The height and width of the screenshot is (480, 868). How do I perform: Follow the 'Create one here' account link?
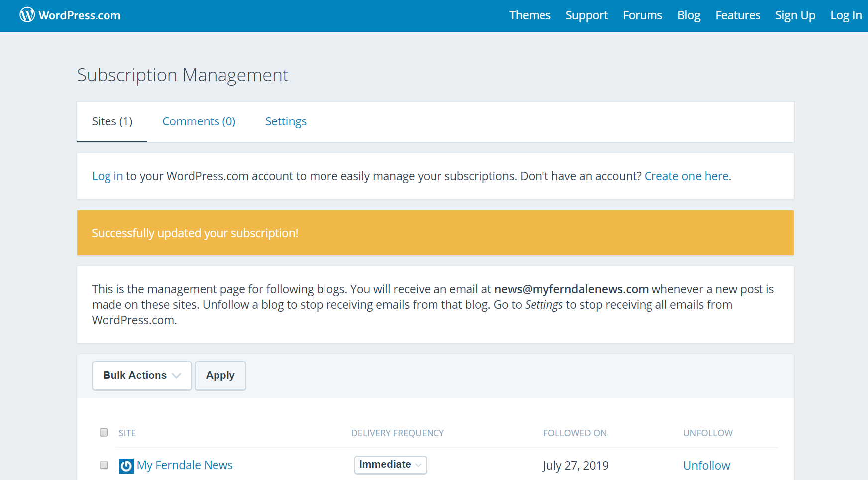tap(686, 176)
